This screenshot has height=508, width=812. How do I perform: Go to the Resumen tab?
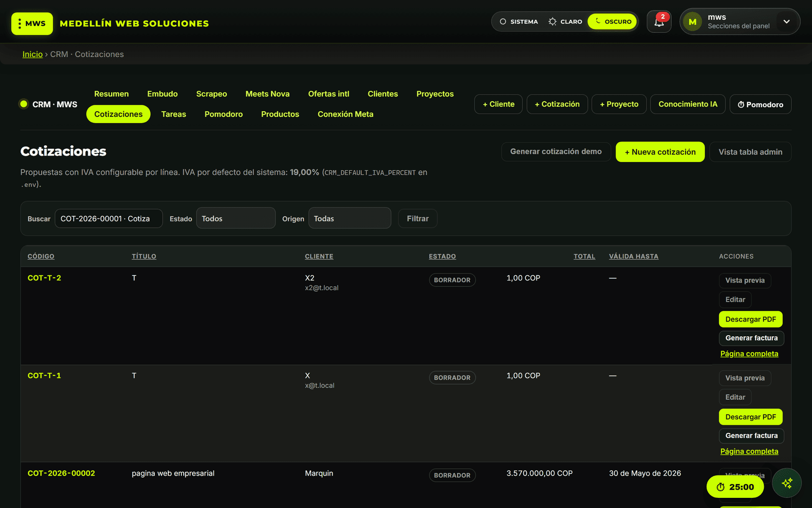[x=112, y=94]
